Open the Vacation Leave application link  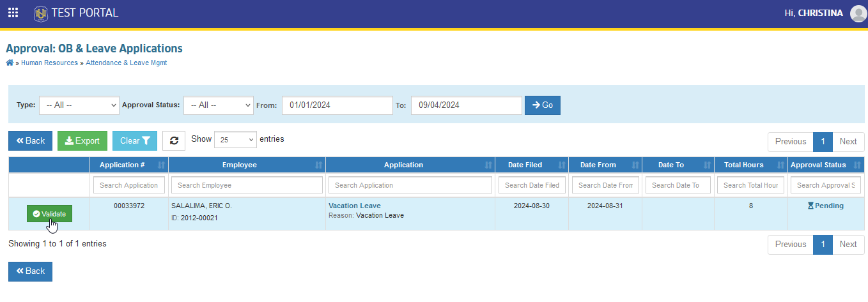point(355,206)
